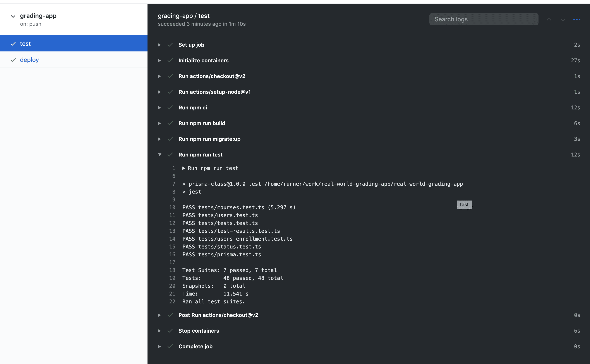Viewport: 590px width, 364px height.
Task: Collapse the Run npm run test step
Action: tap(159, 155)
